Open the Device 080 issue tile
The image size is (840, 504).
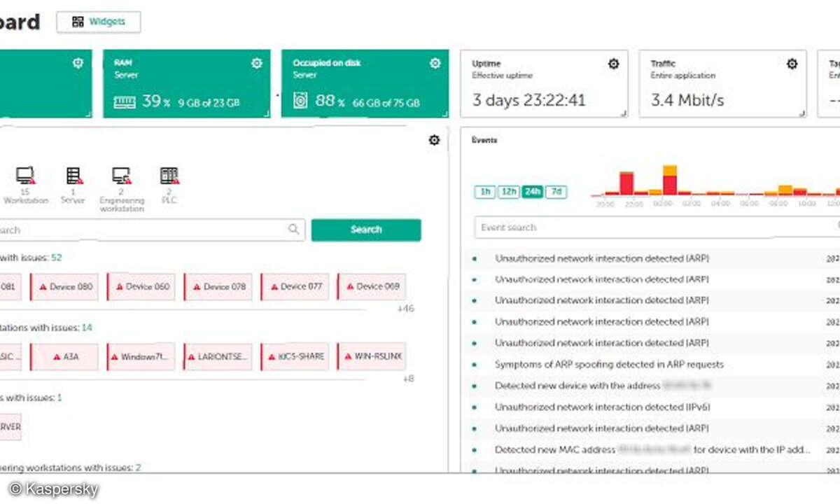click(68, 287)
